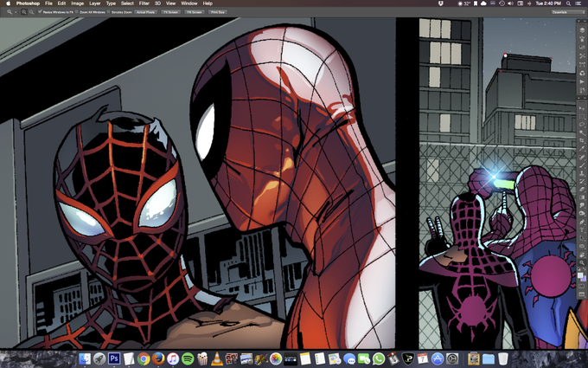
Task: Open the Trash in the Dock
Action: tap(503, 358)
